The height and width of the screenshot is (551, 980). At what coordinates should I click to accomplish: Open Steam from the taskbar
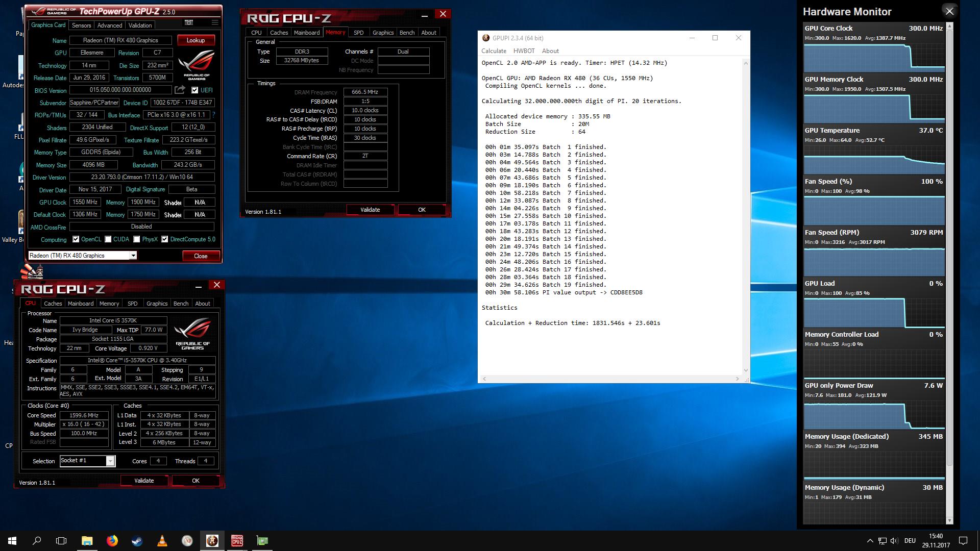click(x=137, y=541)
